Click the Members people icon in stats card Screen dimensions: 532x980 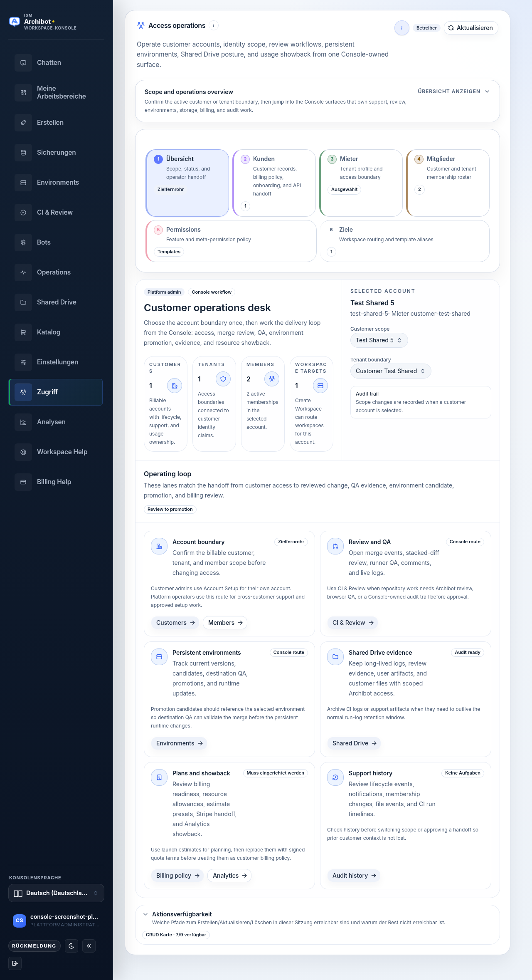(272, 379)
